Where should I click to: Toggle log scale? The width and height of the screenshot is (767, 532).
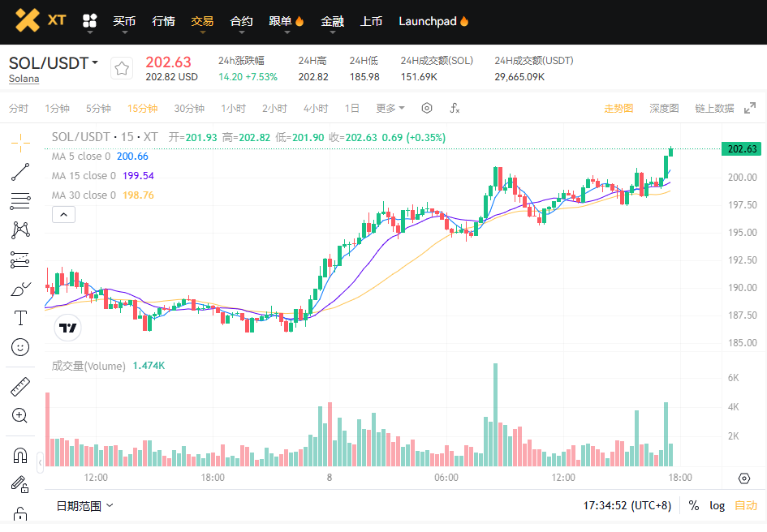point(717,505)
